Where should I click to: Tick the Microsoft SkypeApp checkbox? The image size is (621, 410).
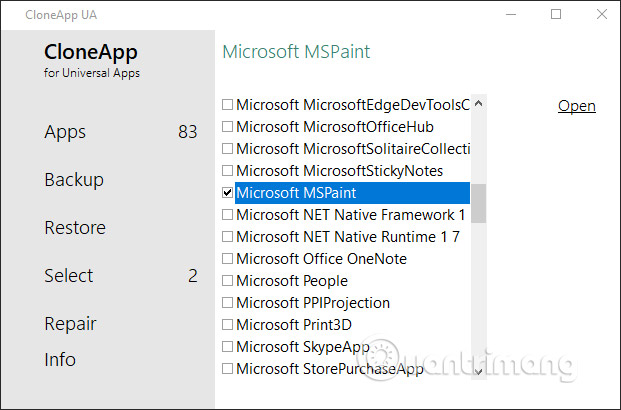[227, 347]
